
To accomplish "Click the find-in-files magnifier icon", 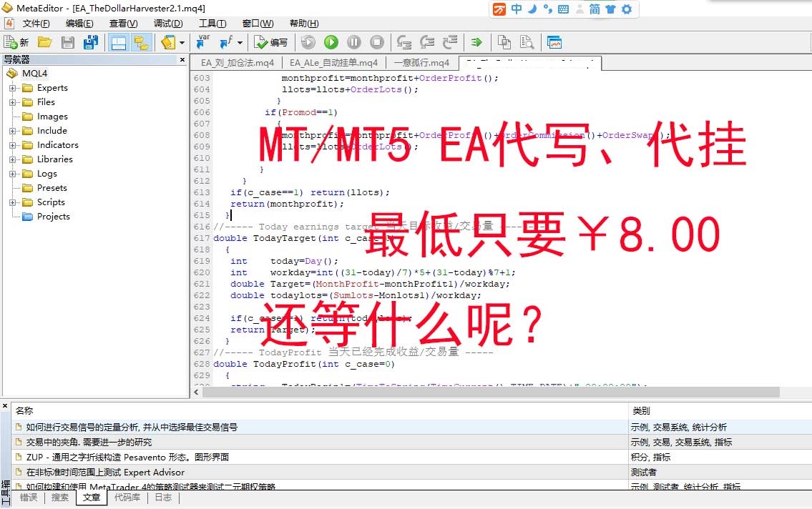I will 527,42.
